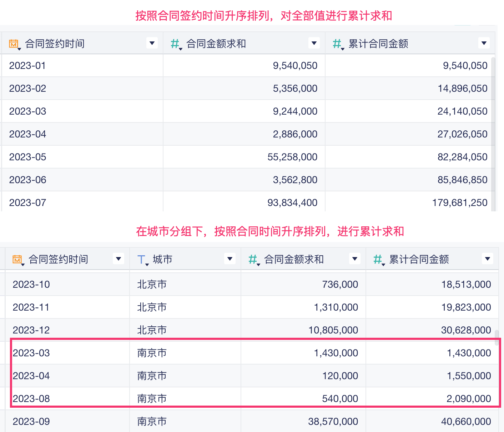Click number type icon beside bottom 累计合同金额

(378, 260)
